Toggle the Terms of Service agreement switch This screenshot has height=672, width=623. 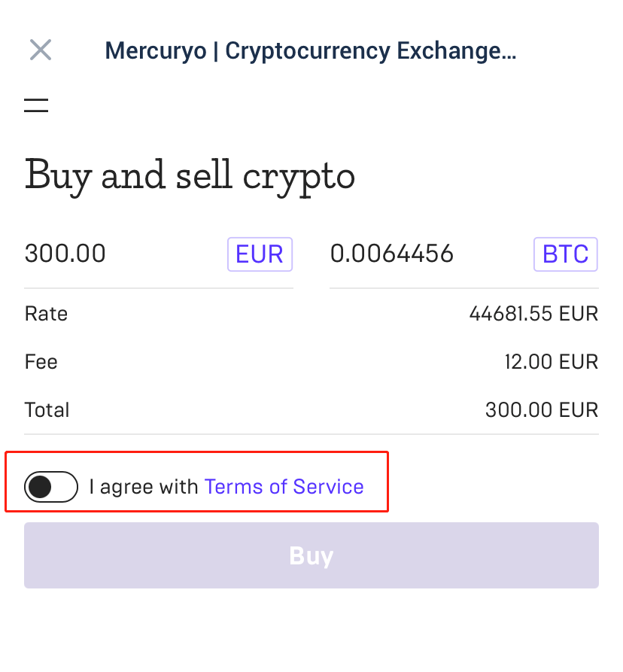tap(51, 487)
